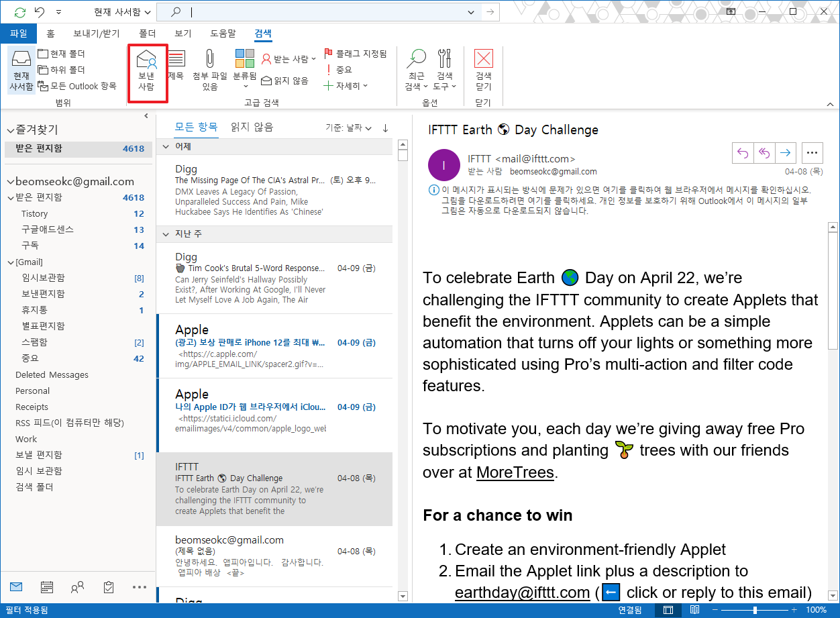Open the 받는 사람 filter dropdown

pos(289,59)
